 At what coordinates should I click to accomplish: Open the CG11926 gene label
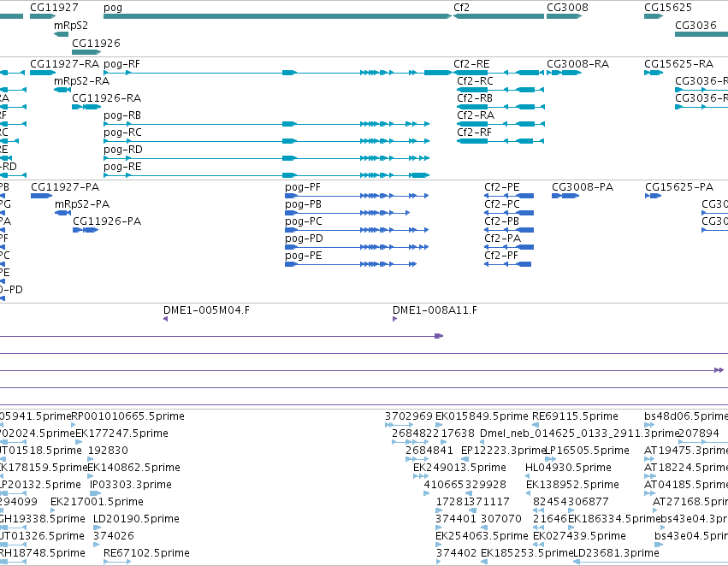pos(96,43)
